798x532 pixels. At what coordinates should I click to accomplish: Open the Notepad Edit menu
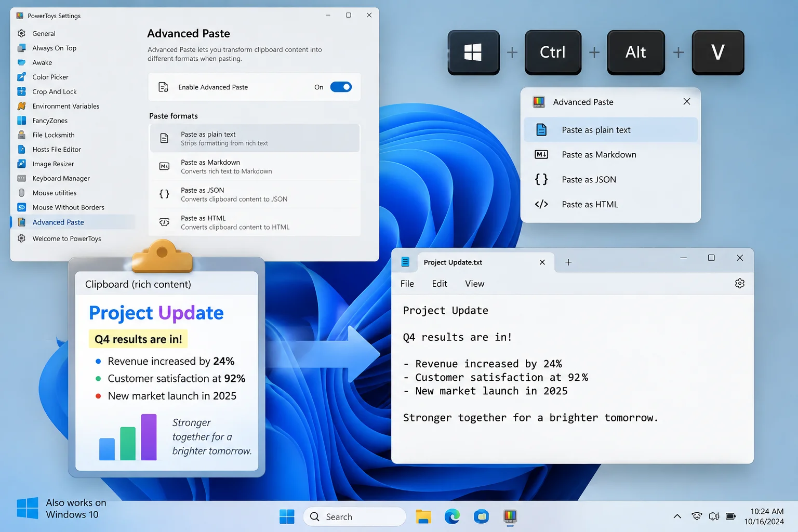pyautogui.click(x=440, y=284)
